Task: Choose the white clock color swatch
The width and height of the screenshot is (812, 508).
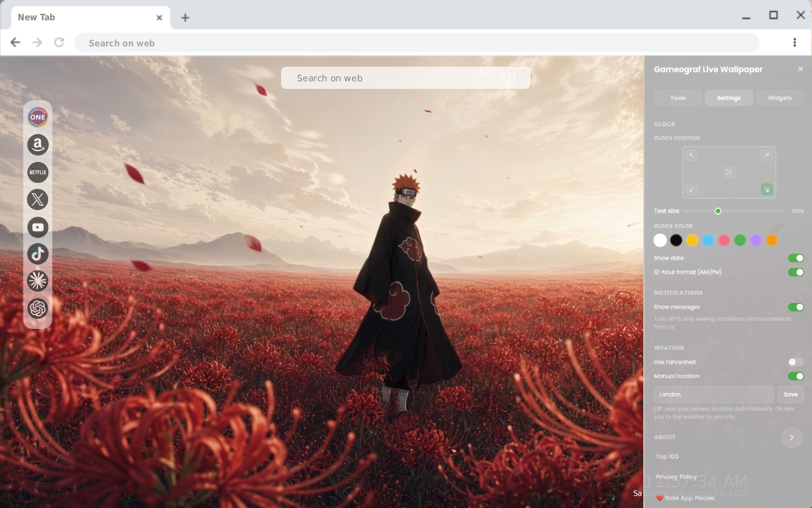Action: pyautogui.click(x=660, y=240)
